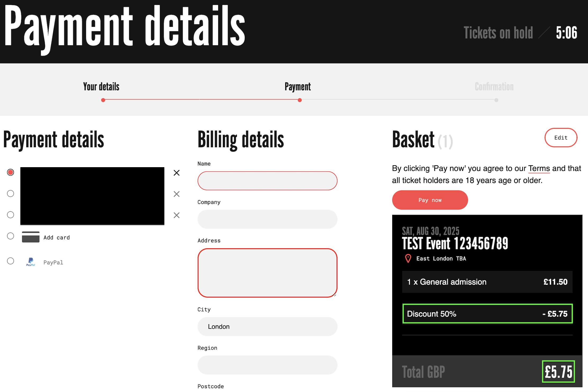Viewport: 588px width, 392px height.
Task: Click the red dot under Your details
Action: pos(103,100)
